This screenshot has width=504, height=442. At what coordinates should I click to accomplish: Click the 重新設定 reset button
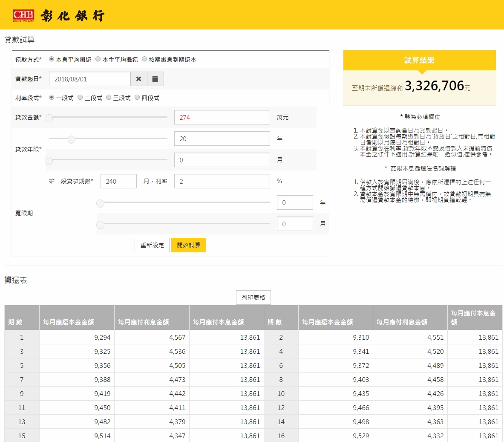tap(152, 245)
